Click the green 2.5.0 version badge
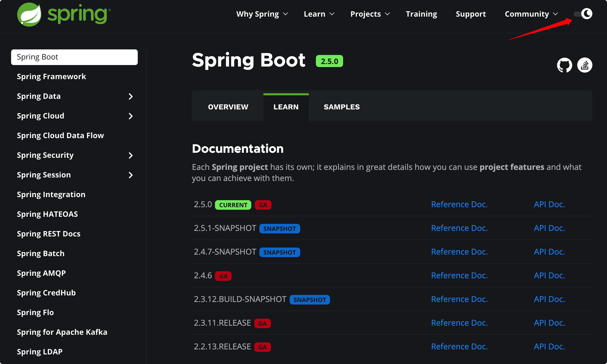This screenshot has height=364, width=607. coord(329,61)
